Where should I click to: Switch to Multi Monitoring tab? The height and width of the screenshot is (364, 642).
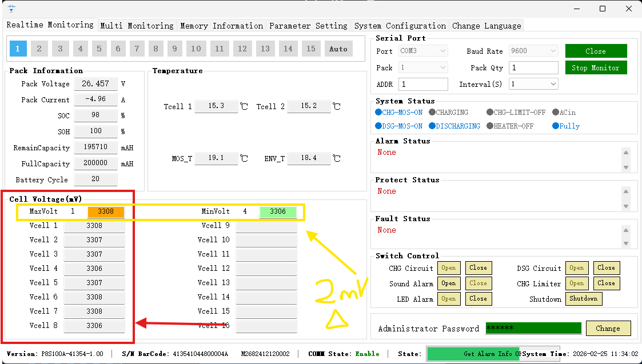(137, 25)
